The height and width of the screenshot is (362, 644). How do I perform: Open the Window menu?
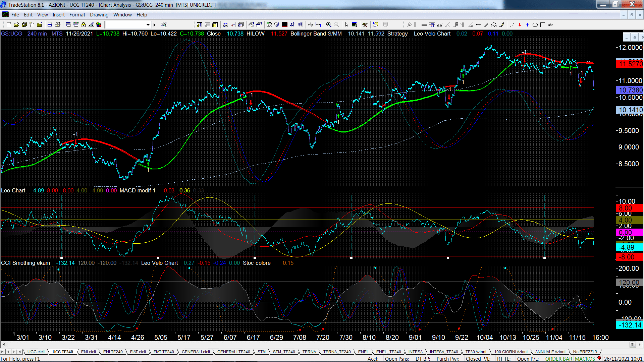click(x=122, y=15)
